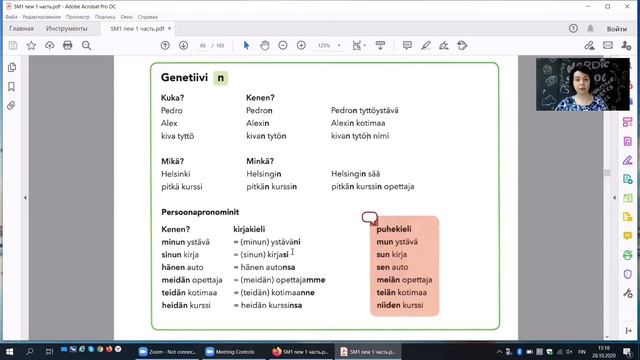The image size is (640, 360).
Task: Open the Редактирование menu
Action: pyautogui.click(x=42, y=17)
